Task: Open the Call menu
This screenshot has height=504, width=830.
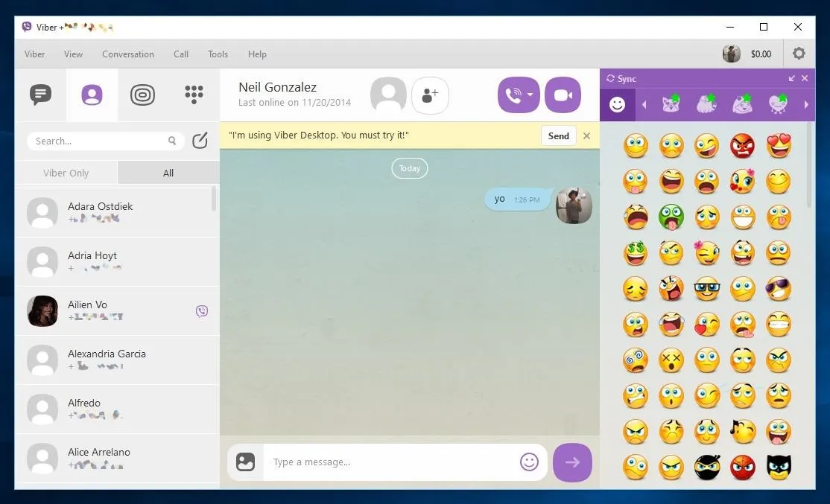Action: point(181,54)
